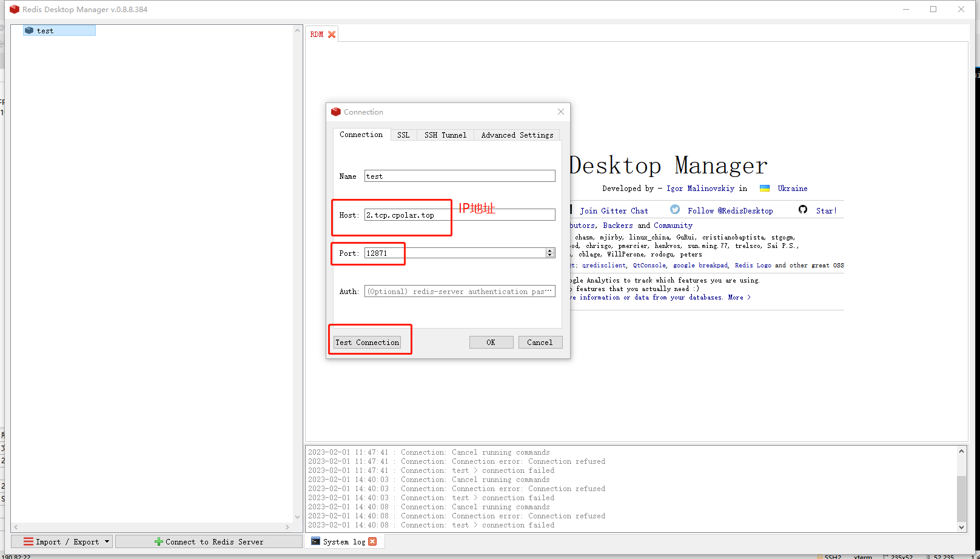Viewport: 980px width, 559px height.
Task: Open Import / Export dropdown button
Action: pos(61,541)
